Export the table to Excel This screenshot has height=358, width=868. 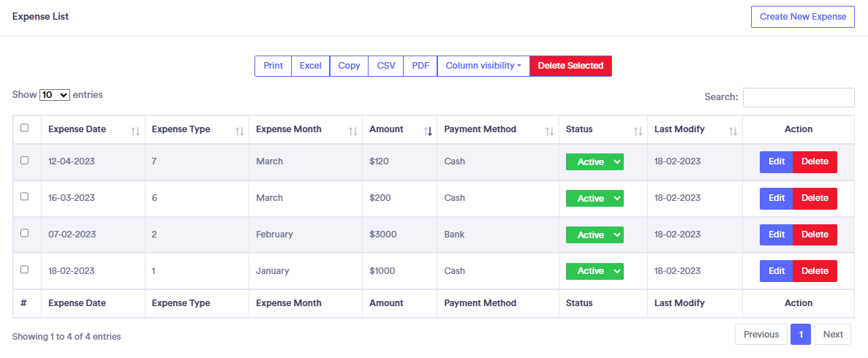click(x=311, y=66)
